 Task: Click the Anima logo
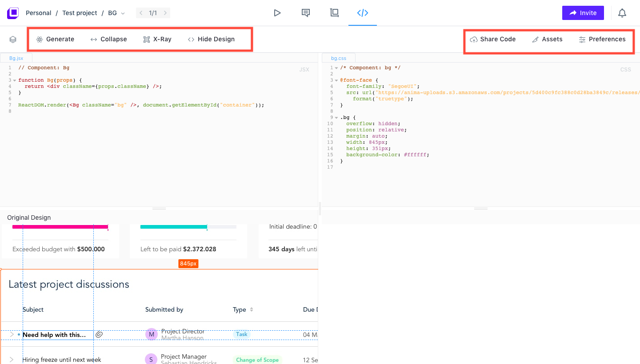[x=12, y=13]
